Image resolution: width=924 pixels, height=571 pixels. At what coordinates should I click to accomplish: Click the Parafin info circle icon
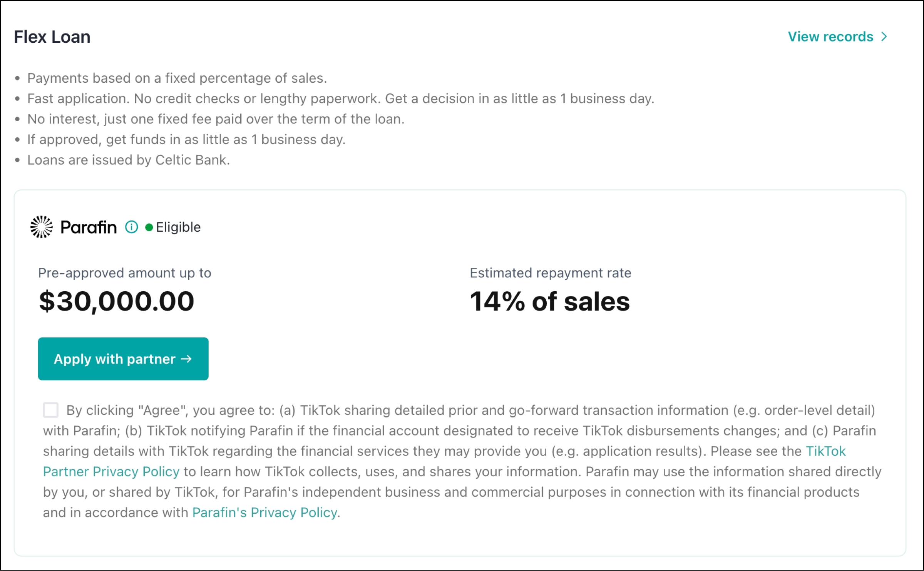coord(131,227)
